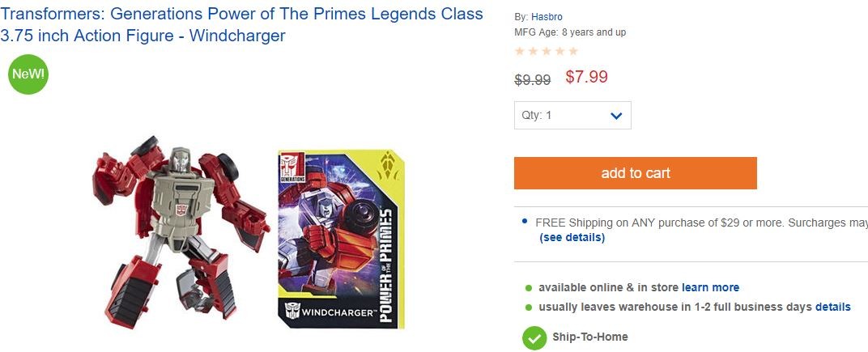Screen dimensions: 868x352
Task: Click "learn more" about store availability
Action: click(710, 287)
